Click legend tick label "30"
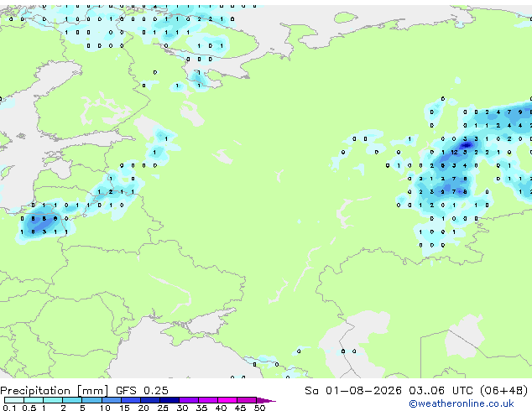 182,408
